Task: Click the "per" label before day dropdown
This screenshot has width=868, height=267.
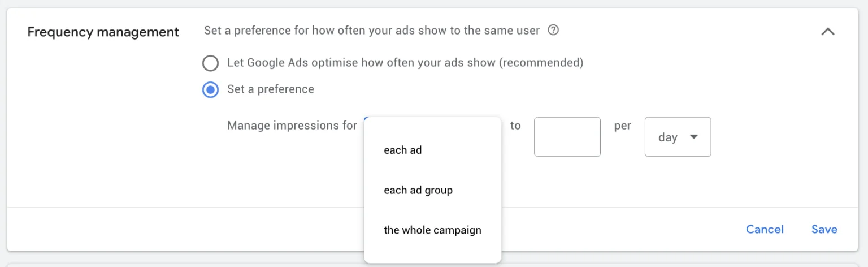Action: click(x=622, y=126)
